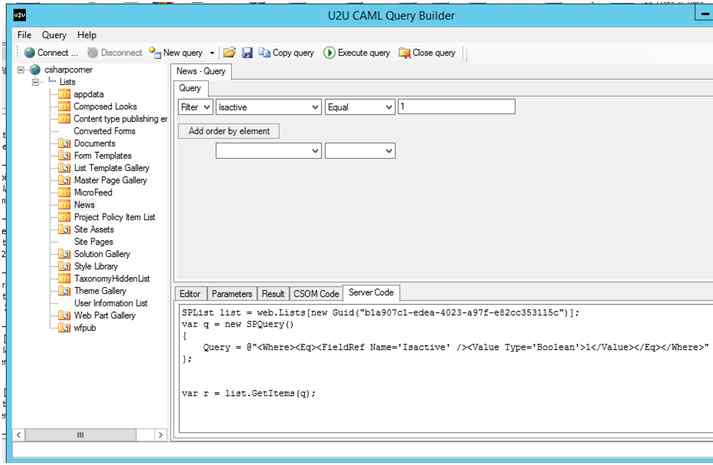Collapse the csharpcorner tree node
Screen dimensions: 713x465
coord(20,70)
